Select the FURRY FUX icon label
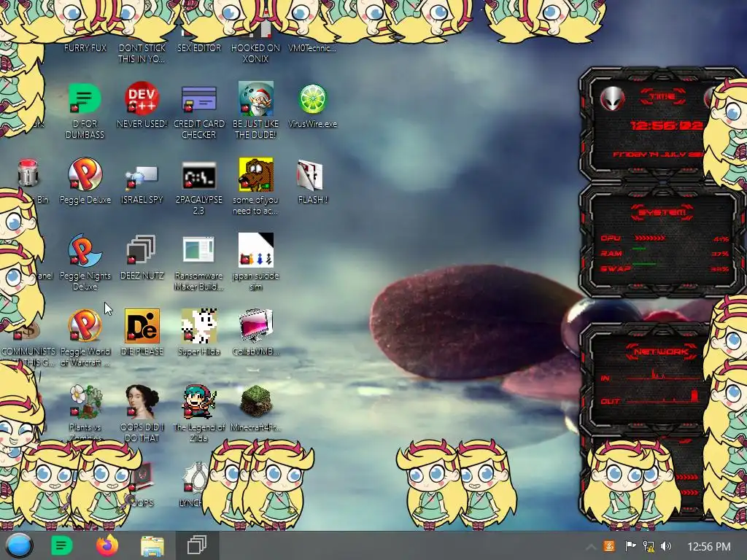Image resolution: width=747 pixels, height=560 pixels. pyautogui.click(x=85, y=47)
